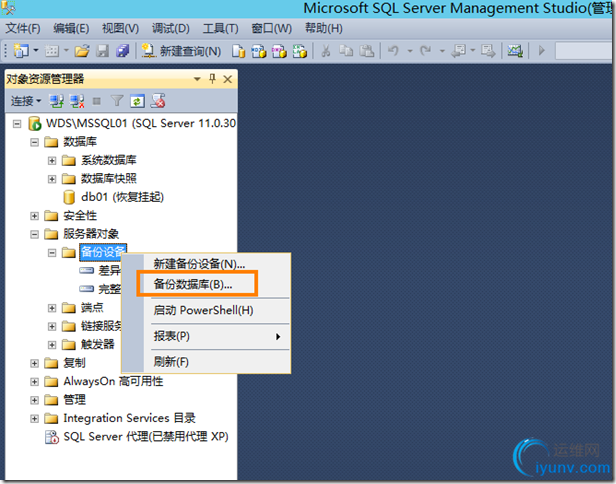Expand Integration Services 目录 folder
The height and width of the screenshot is (484, 616).
[35, 419]
